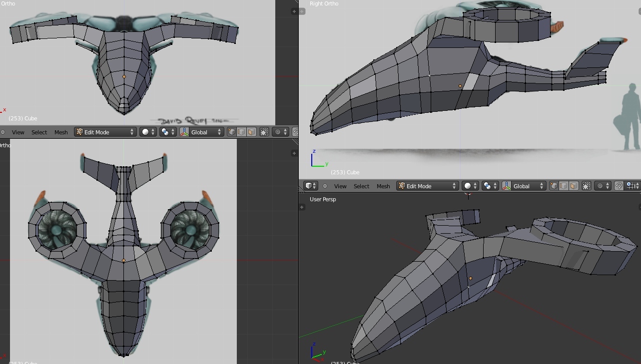This screenshot has height=364, width=641.
Task: Open Global orientation dropdown in top-left viewport header
Action: (206, 132)
